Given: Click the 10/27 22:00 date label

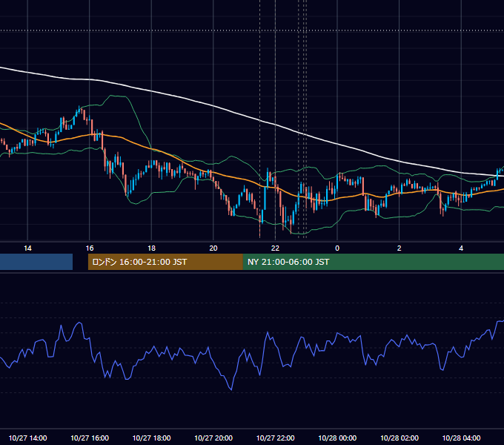Looking at the screenshot, I should click(275, 438).
